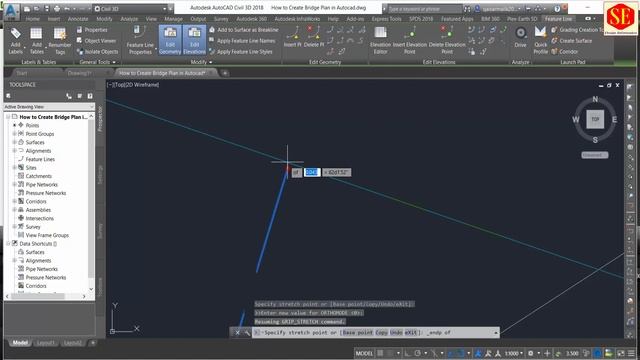Viewport: 640px width, 360px height.
Task: Switch to Layout1 tab
Action: pos(45,343)
